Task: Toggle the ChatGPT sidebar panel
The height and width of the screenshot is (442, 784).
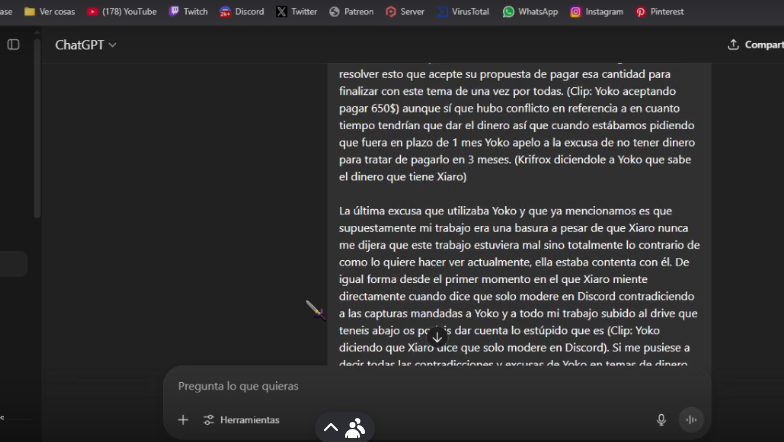Action: 14,44
